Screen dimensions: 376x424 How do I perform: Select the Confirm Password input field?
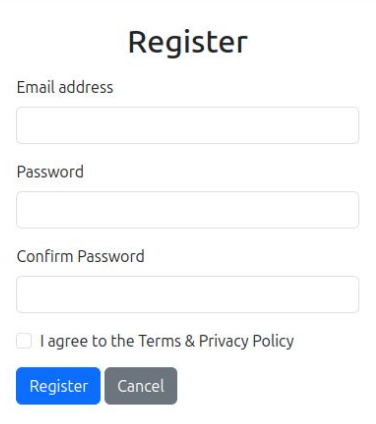[188, 294]
